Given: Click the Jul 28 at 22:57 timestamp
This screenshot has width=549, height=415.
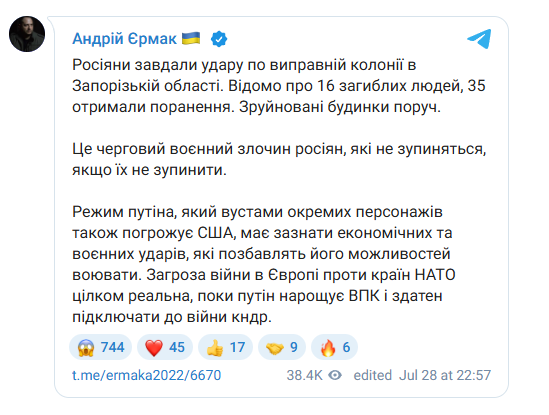Looking at the screenshot, I should click(x=445, y=375).
